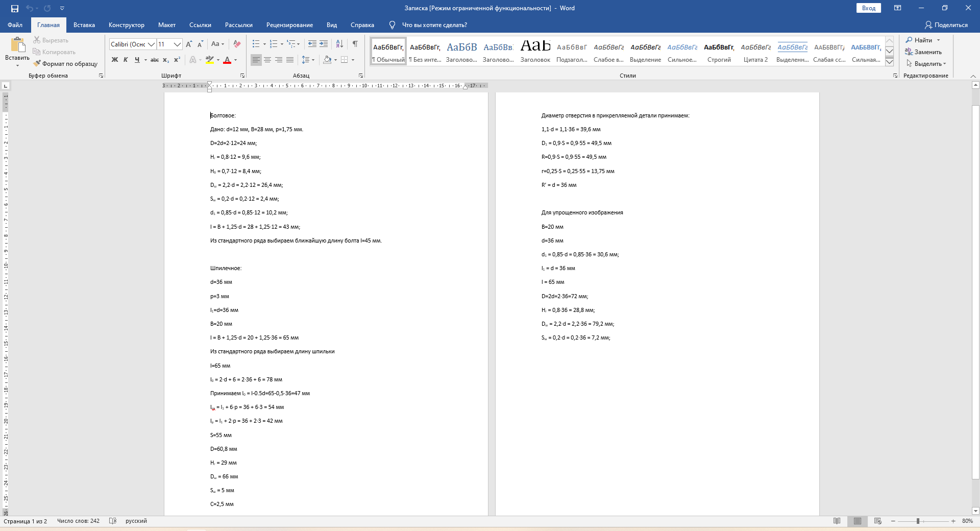The height and width of the screenshot is (531, 980).
Task: Open the Вставка ribbon tab
Action: click(84, 25)
